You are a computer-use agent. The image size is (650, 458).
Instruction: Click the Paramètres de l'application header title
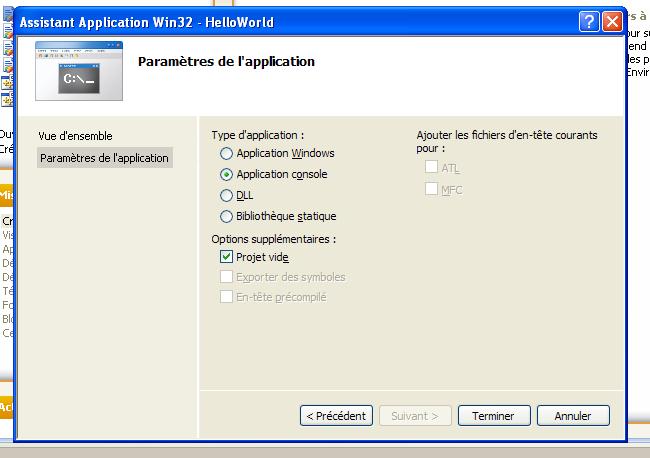[226, 62]
